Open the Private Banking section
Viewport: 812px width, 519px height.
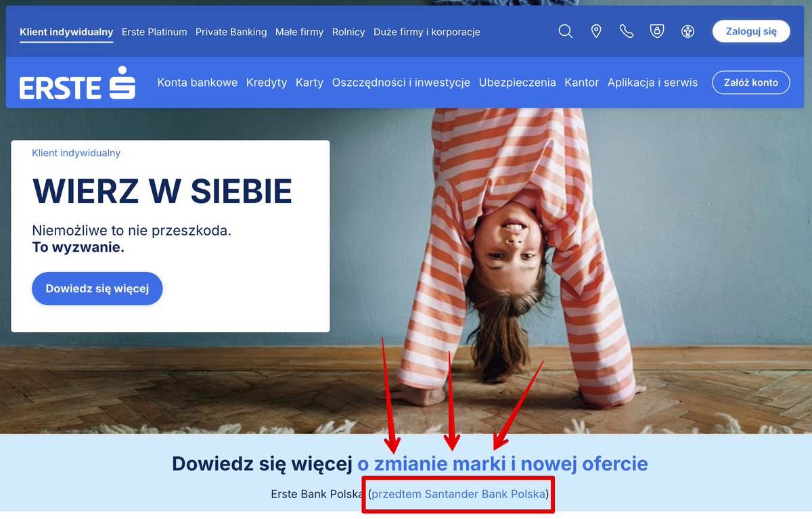tap(231, 32)
